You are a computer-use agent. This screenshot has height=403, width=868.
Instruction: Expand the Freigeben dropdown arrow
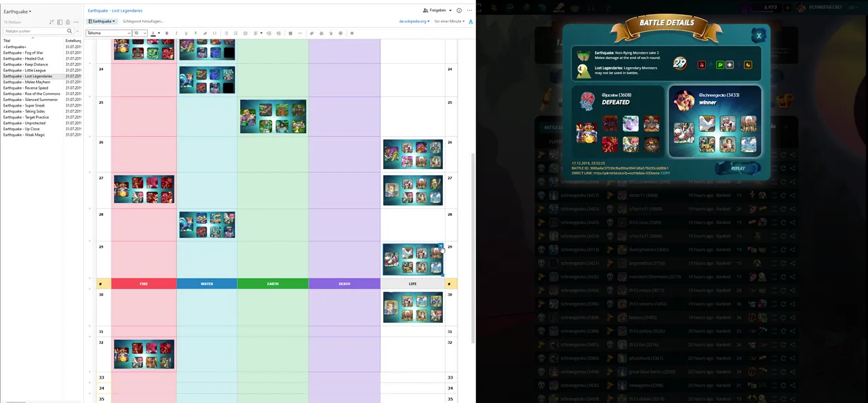pyautogui.click(x=450, y=11)
